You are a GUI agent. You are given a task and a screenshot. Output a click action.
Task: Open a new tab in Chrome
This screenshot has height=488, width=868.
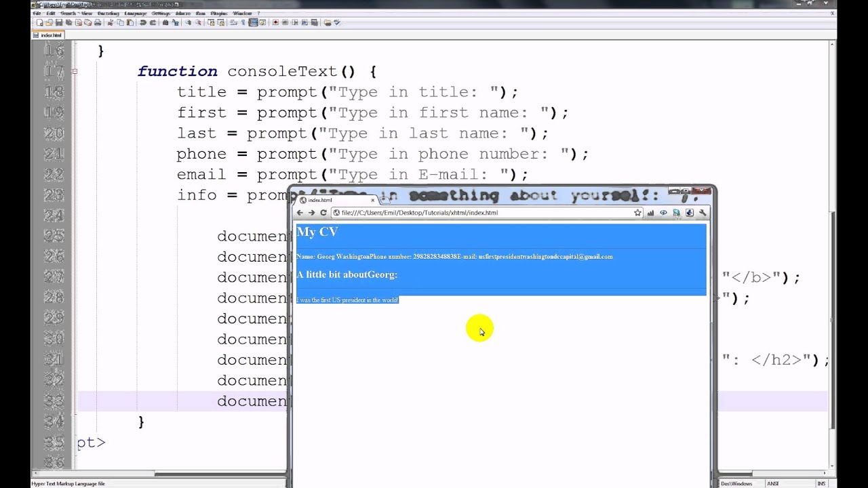[x=384, y=199]
